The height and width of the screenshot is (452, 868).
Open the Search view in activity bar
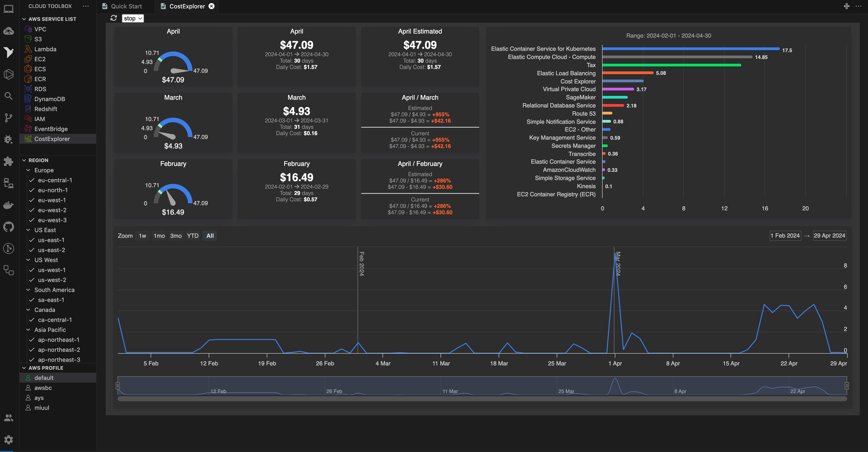pos(8,96)
